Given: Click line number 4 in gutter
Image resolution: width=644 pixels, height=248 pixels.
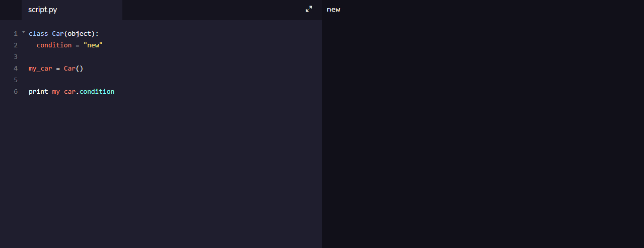Looking at the screenshot, I should [x=16, y=68].
